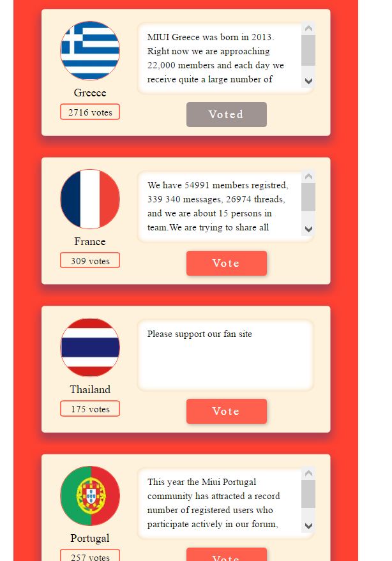Click the Portugal description scrollbar thumb

point(308,493)
